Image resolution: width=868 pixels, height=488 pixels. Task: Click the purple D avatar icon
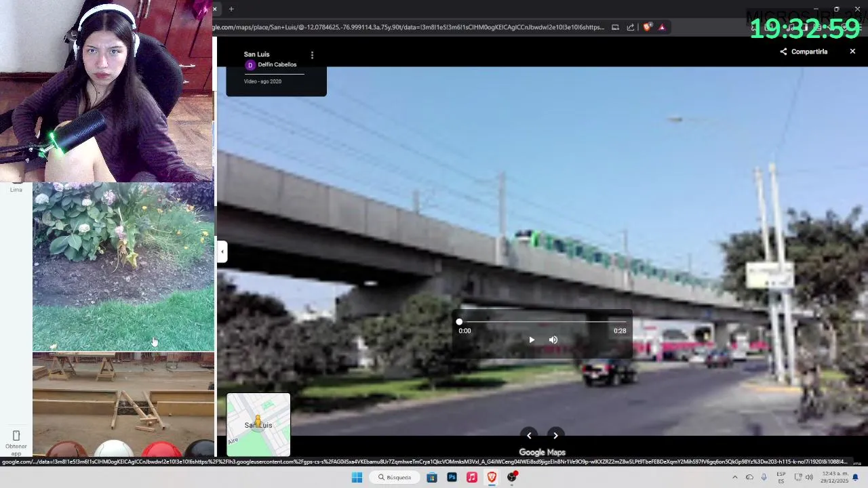[x=250, y=65]
